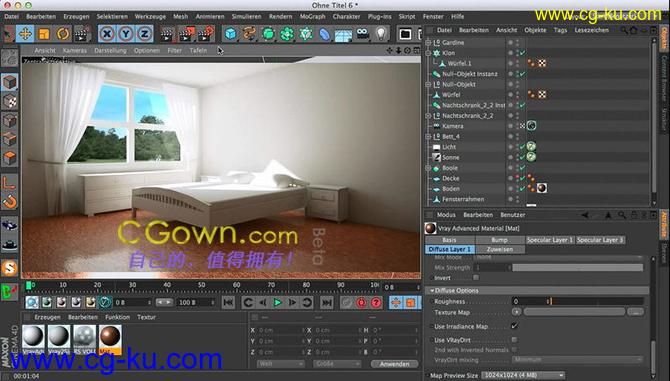Jump to end of animation

tap(327, 303)
